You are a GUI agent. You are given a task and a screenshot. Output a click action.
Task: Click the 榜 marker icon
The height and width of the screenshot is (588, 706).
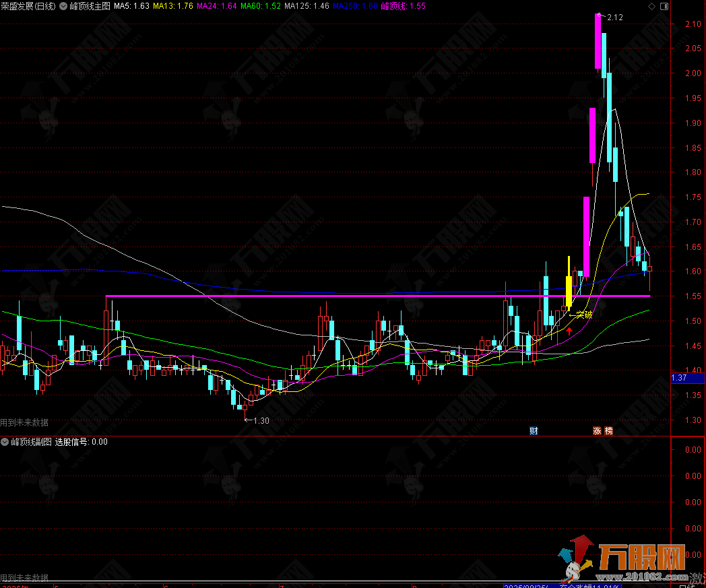point(609,431)
